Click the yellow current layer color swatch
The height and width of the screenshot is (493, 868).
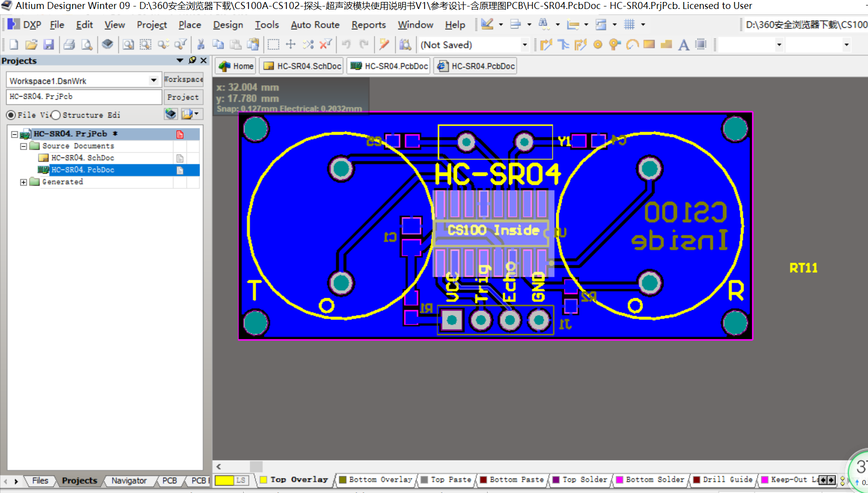pos(224,480)
